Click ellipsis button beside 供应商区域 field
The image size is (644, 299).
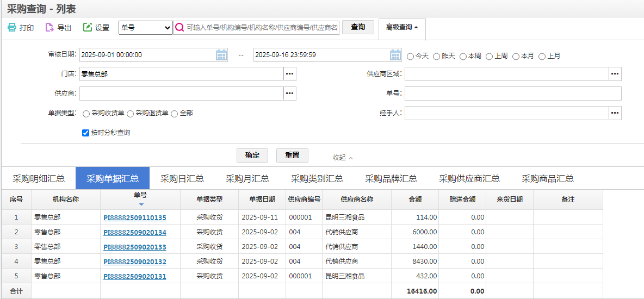[615, 74]
